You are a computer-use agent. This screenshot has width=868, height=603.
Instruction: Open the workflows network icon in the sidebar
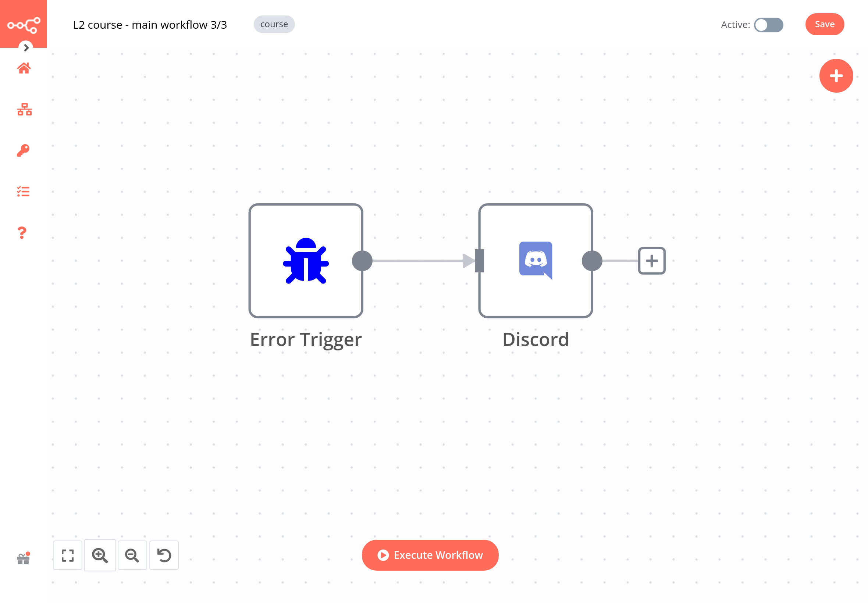point(24,110)
